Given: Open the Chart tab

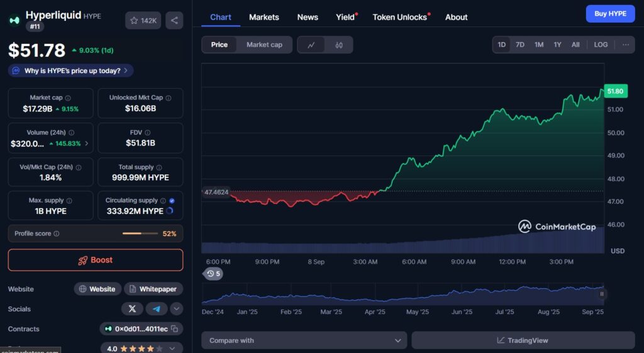Looking at the screenshot, I should click(221, 17).
